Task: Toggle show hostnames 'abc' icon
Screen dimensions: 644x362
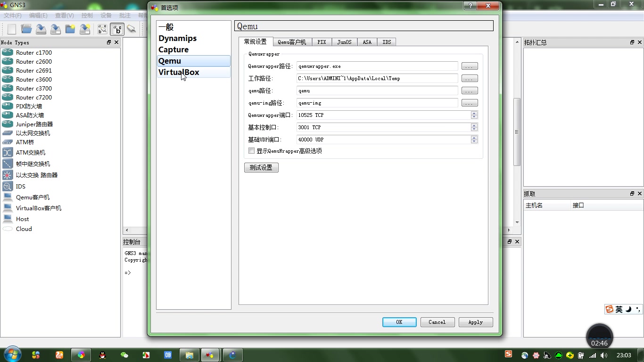Action: pos(117,29)
